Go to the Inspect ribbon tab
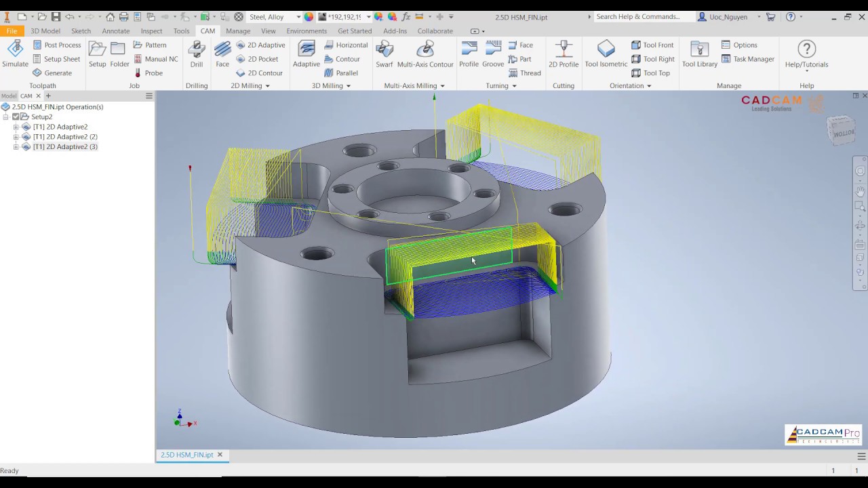Image resolution: width=868 pixels, height=488 pixels. 151,30
